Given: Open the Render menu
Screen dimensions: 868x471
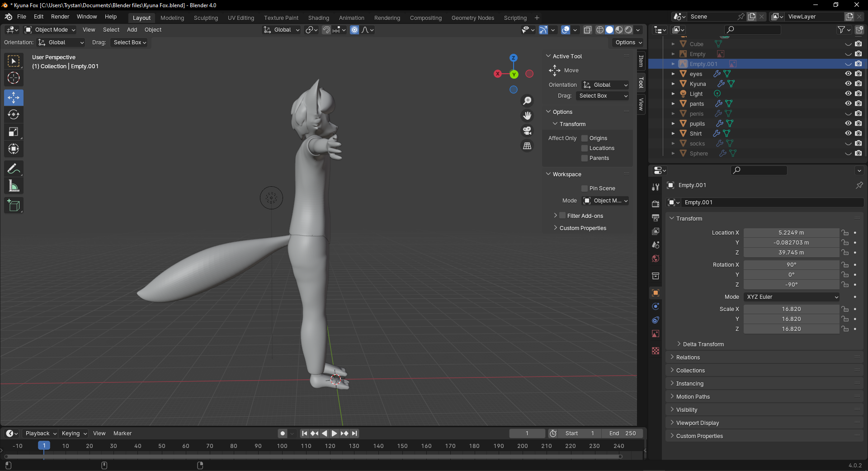Looking at the screenshot, I should tap(60, 17).
